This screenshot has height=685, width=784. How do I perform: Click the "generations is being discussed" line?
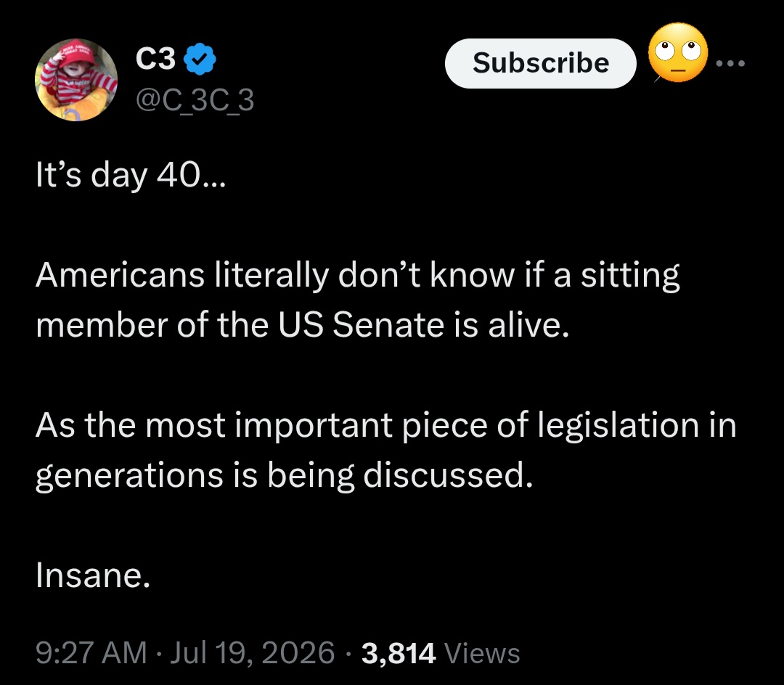[x=284, y=476]
